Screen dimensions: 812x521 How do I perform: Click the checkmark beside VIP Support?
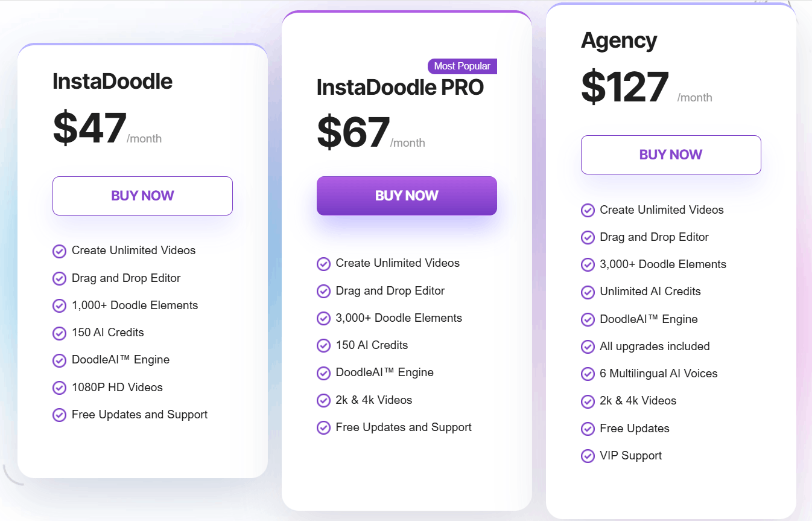tap(588, 456)
